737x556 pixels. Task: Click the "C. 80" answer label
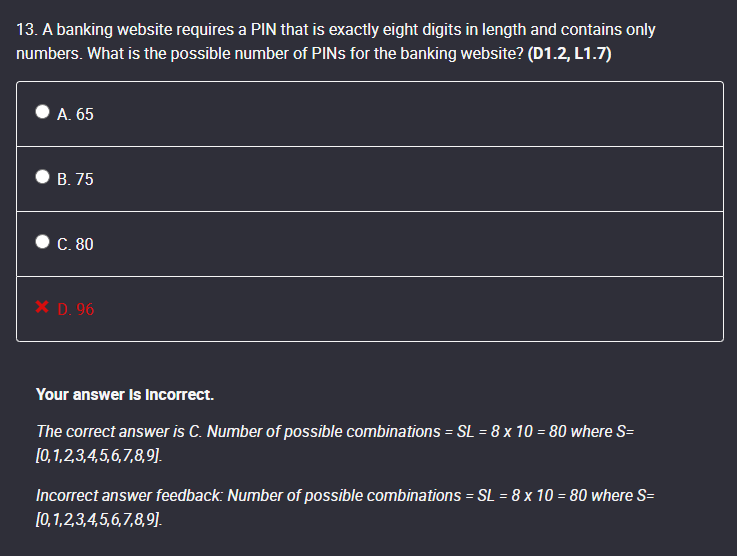pos(76,244)
